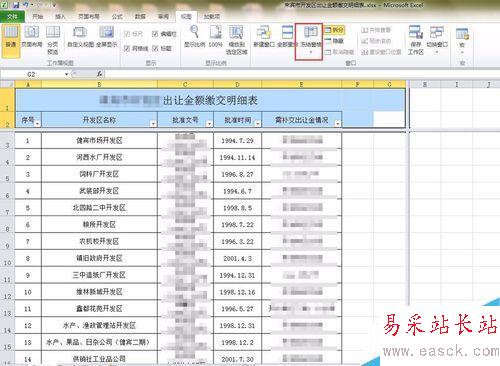Image resolution: width=500 pixels, height=366 pixels.
Task: Switch to the 审阅 (Review) tab
Action: (x=163, y=16)
